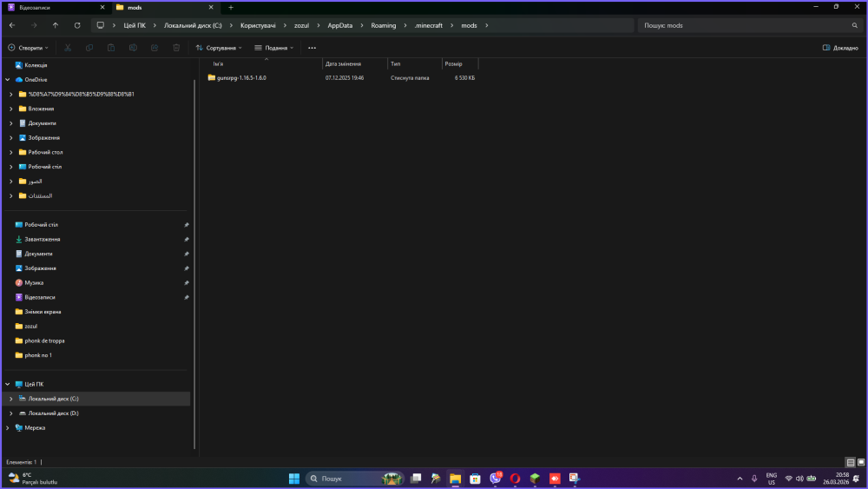
Task: Open Музика in quick access
Action: pos(34,283)
